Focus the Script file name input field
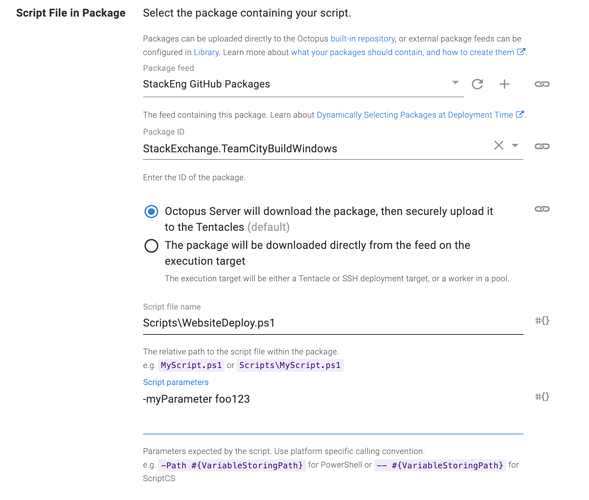589x500 pixels. coord(333,323)
